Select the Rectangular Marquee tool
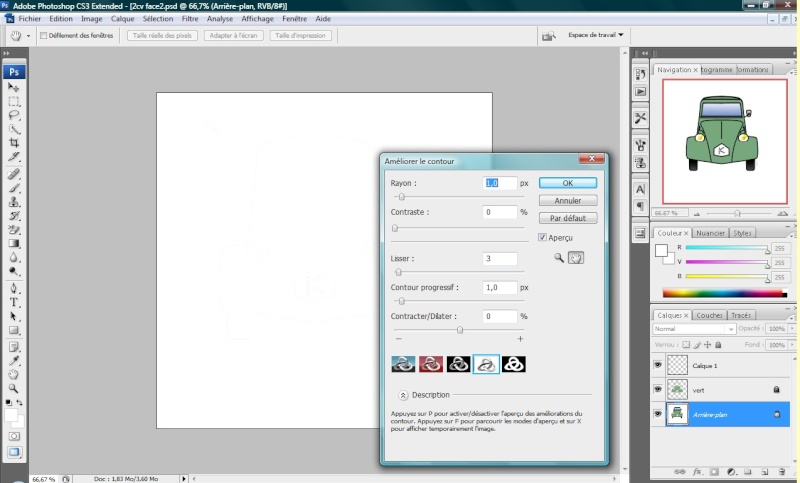This screenshot has height=483, width=800. (13, 101)
